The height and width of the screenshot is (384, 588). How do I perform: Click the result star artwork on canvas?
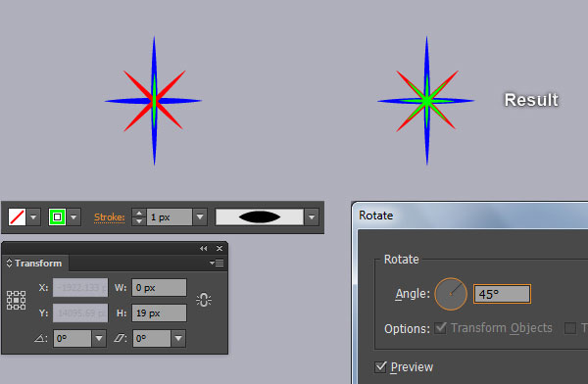[x=426, y=101]
